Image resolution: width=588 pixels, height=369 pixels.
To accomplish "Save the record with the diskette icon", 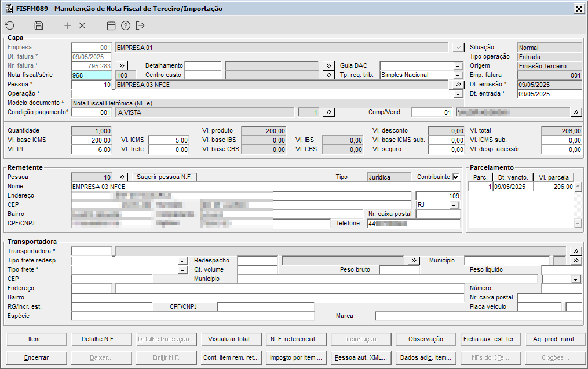I will [39, 25].
